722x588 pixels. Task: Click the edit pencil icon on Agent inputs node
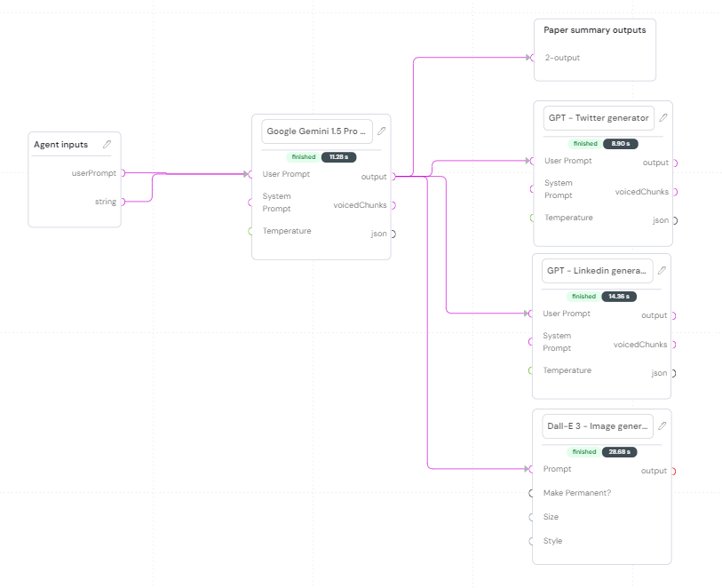(107, 144)
